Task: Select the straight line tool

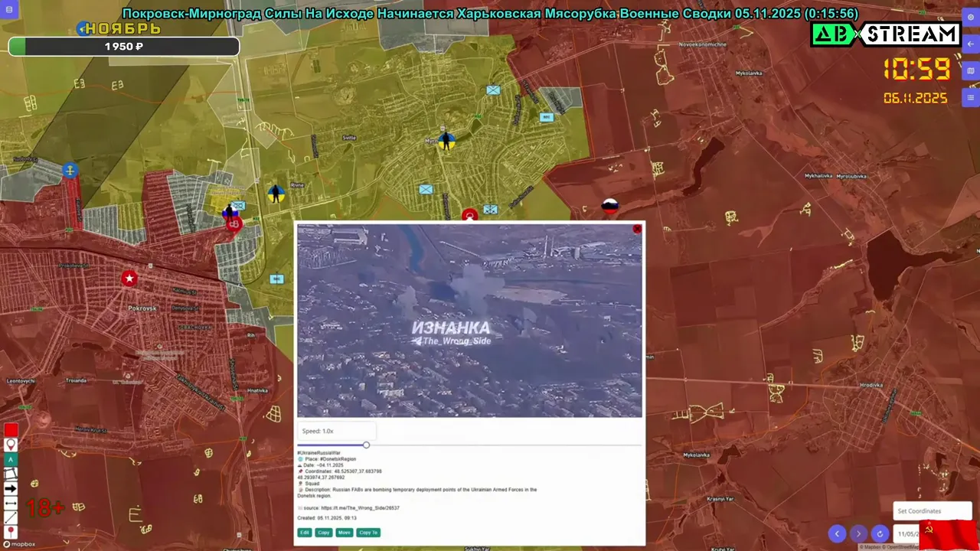Action: pos(11,517)
